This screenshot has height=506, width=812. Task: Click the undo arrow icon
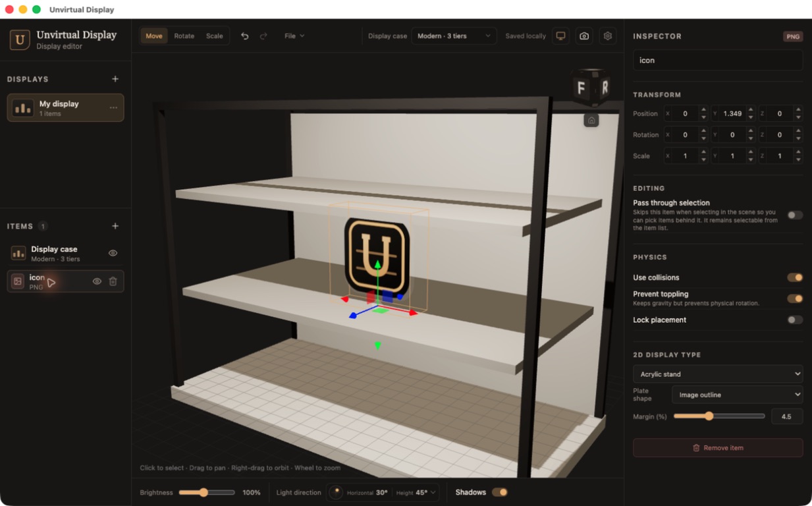245,36
